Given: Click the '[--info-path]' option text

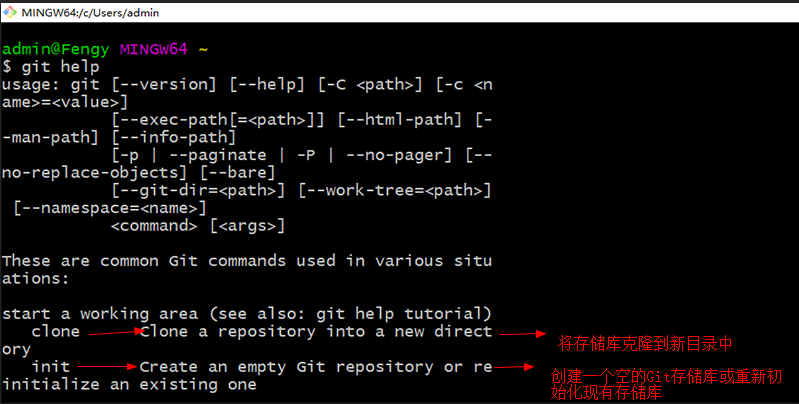Looking at the screenshot, I should pos(174,138).
